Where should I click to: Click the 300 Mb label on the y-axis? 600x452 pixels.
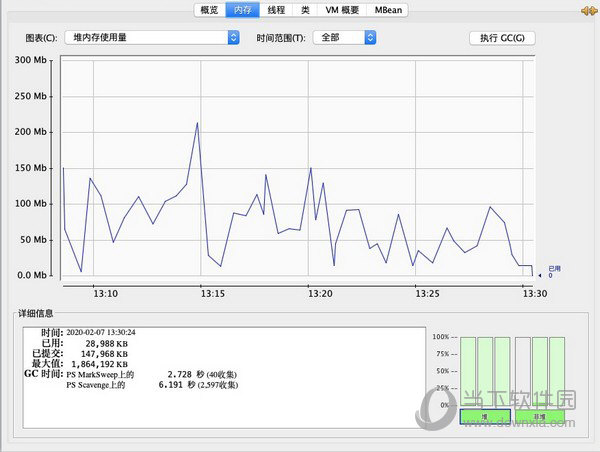coord(31,60)
